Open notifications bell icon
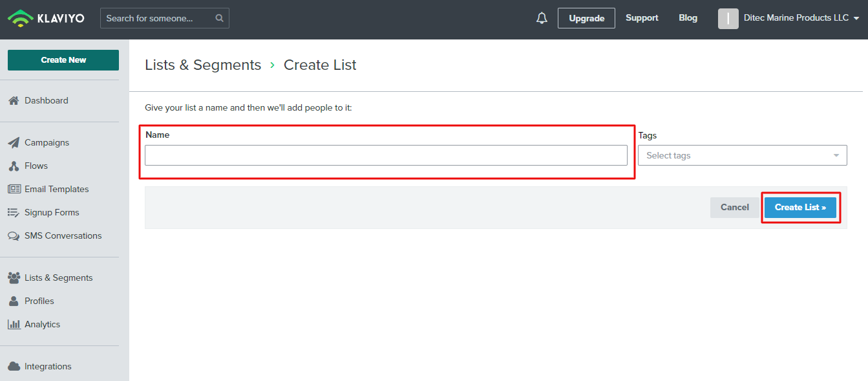Viewport: 868px width, 381px height. (x=542, y=18)
